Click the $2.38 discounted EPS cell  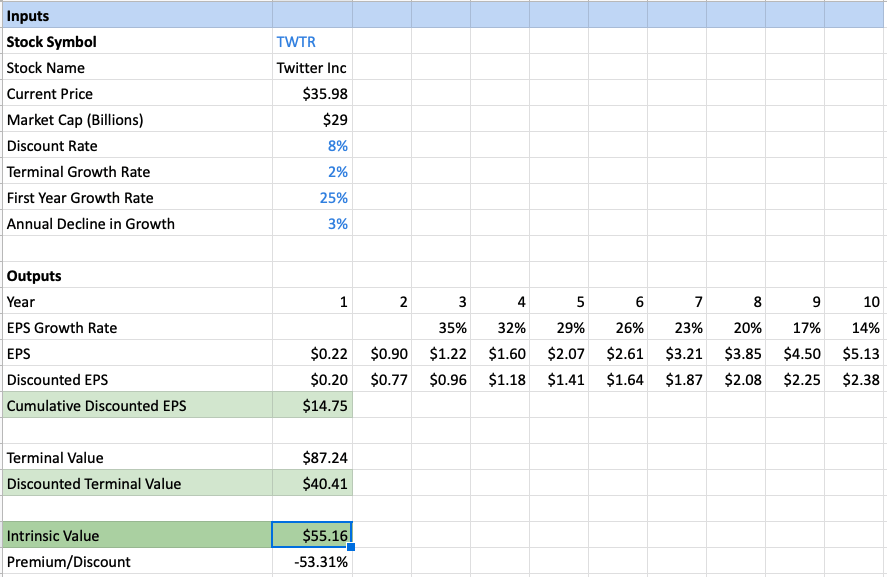click(855, 380)
